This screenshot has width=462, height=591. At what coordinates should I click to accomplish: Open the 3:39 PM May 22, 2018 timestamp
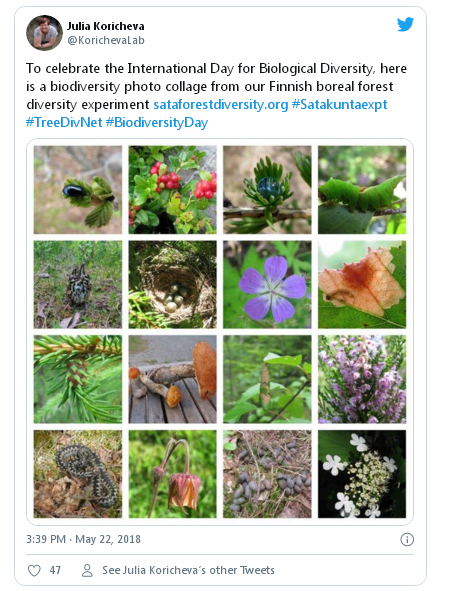point(84,539)
